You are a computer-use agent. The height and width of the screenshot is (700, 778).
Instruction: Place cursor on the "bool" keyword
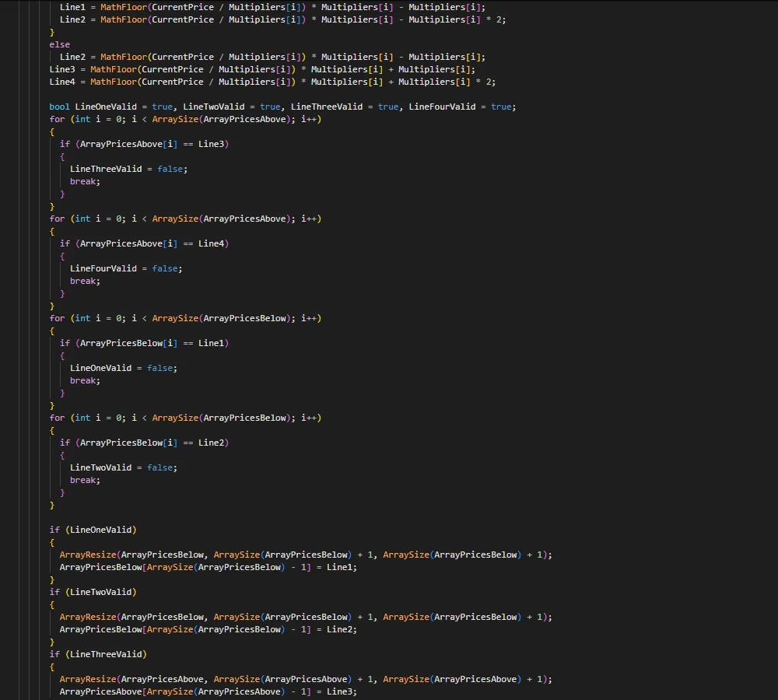coord(60,107)
